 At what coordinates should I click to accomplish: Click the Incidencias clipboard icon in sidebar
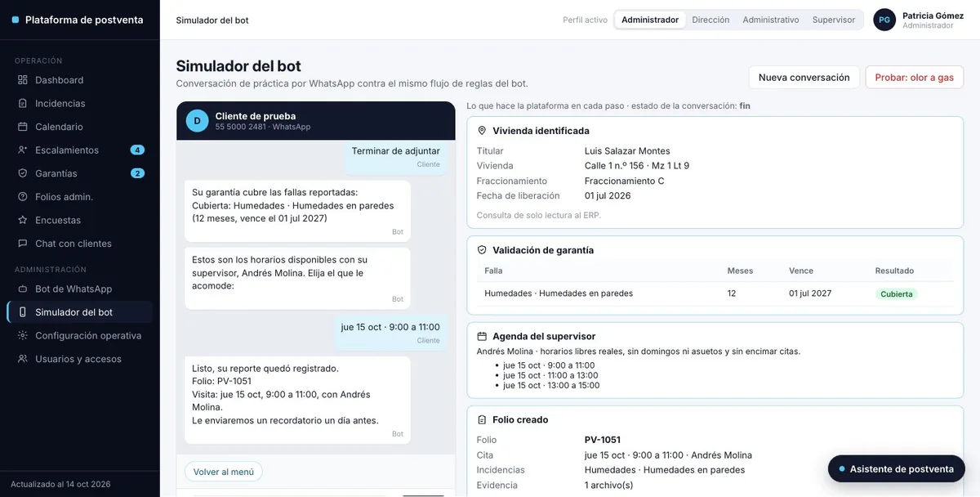tap(23, 104)
